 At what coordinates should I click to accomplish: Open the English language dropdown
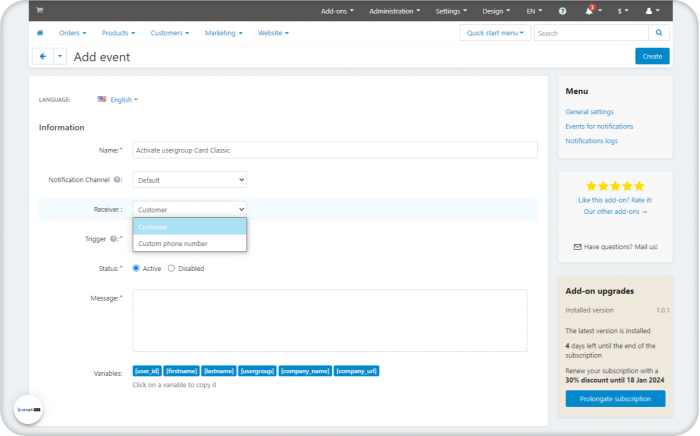(x=124, y=100)
